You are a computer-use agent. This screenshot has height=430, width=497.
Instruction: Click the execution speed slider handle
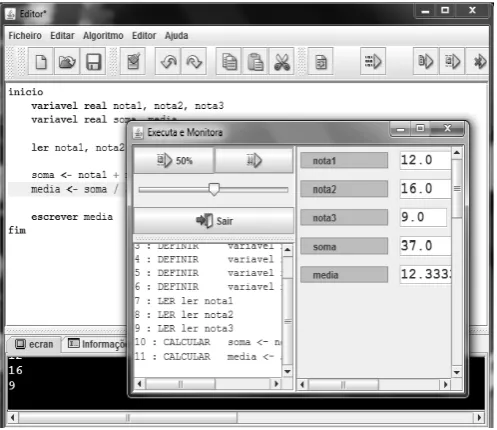(214, 189)
